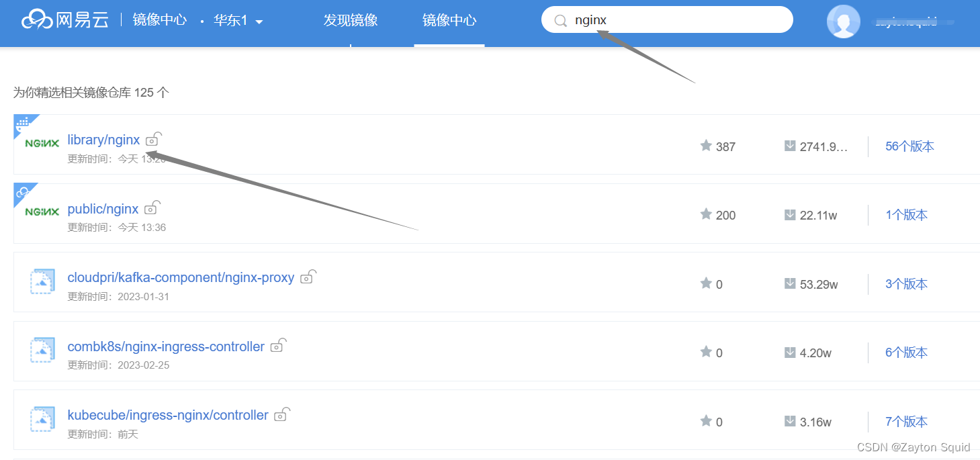Click the corner badge on the library/nginx card
980x460 pixels.
[22, 123]
